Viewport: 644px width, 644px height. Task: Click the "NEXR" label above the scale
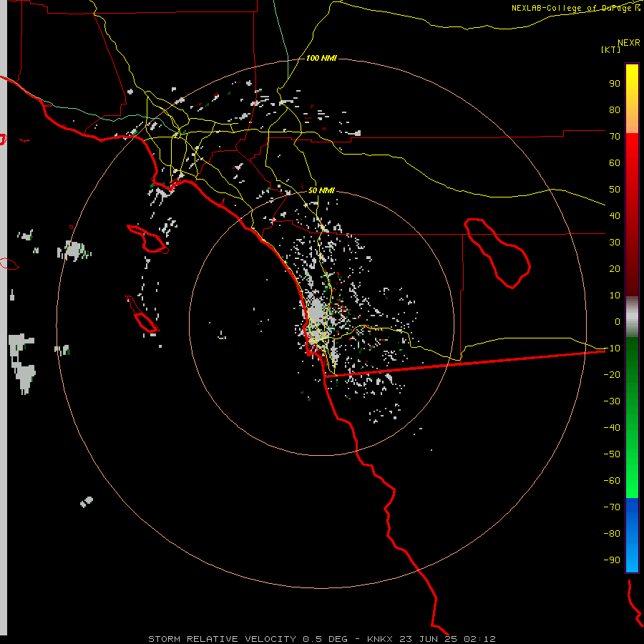click(628, 43)
